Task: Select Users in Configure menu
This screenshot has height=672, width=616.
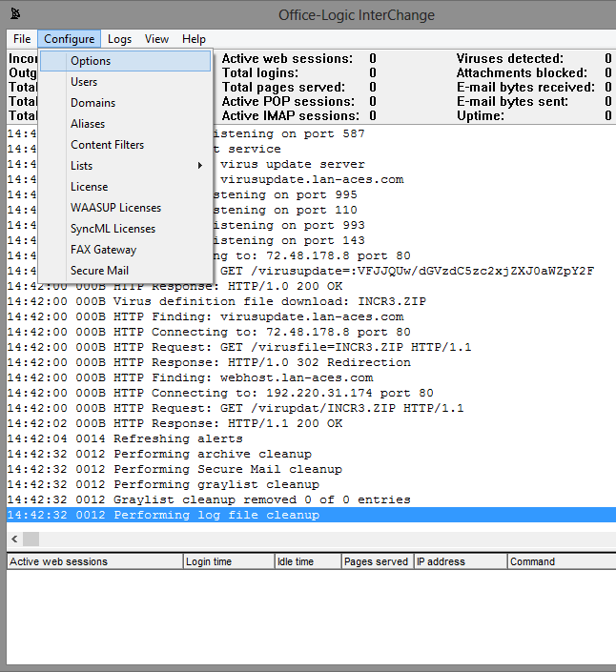Action: click(x=126, y=82)
